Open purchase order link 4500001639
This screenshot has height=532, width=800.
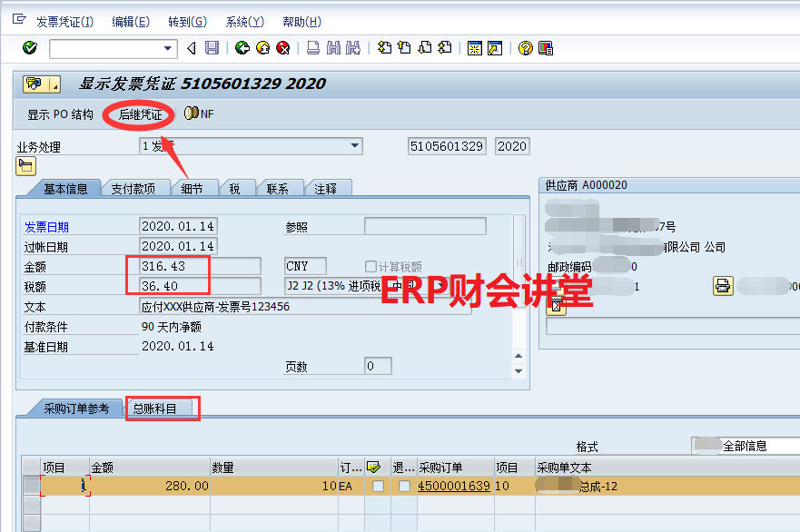(454, 486)
